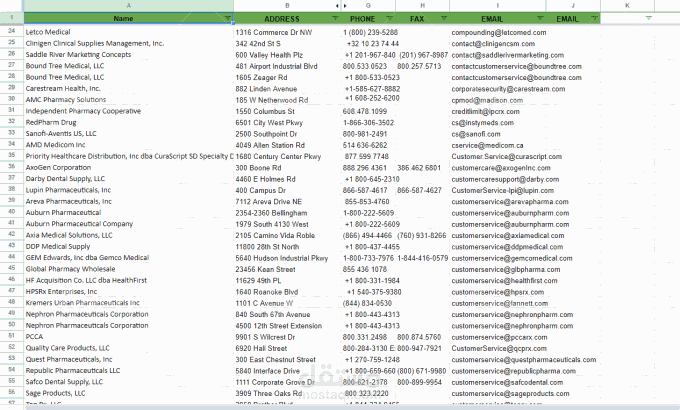Click phone (844) 834-0530
Image resolution: width=680 pixels, height=410 pixels.
[x=368, y=303]
